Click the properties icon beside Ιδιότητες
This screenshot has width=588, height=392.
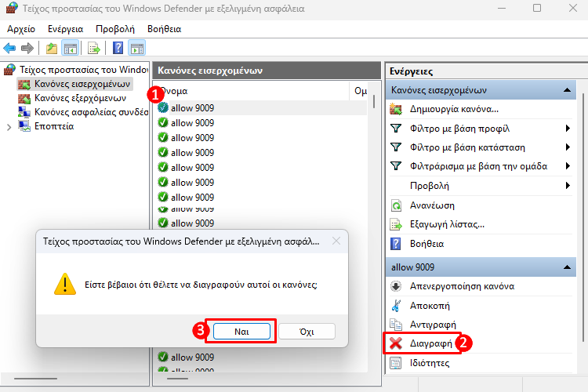(396, 363)
